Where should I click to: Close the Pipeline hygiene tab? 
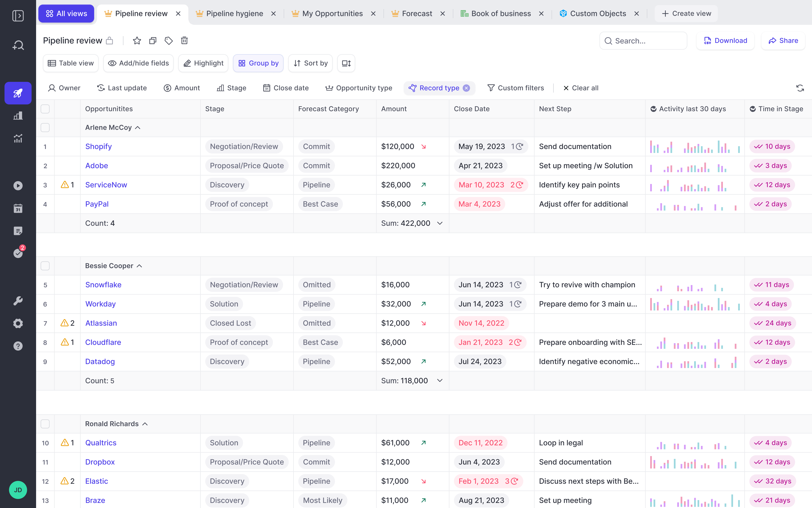click(273, 13)
